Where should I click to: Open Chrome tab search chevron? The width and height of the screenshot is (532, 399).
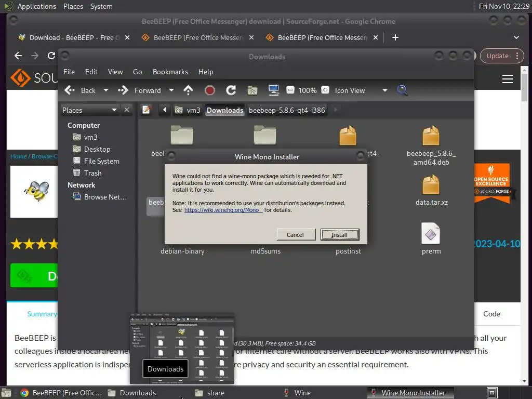click(x=516, y=37)
